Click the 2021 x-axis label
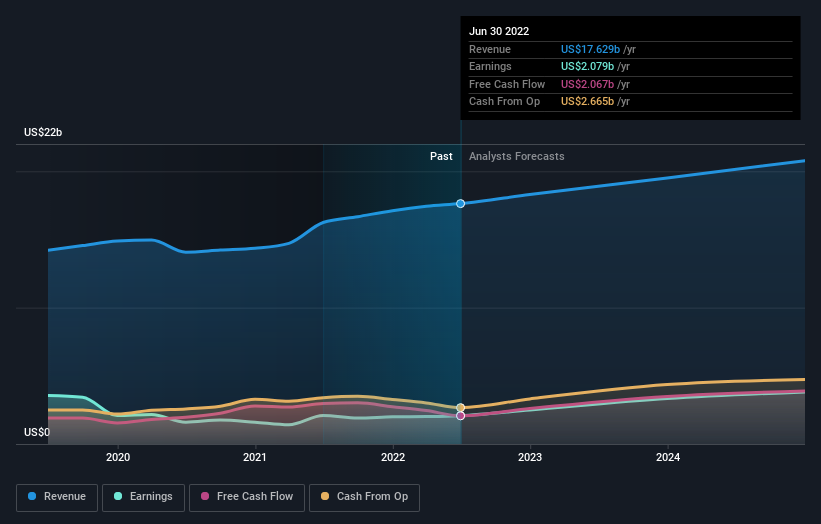 tap(255, 458)
